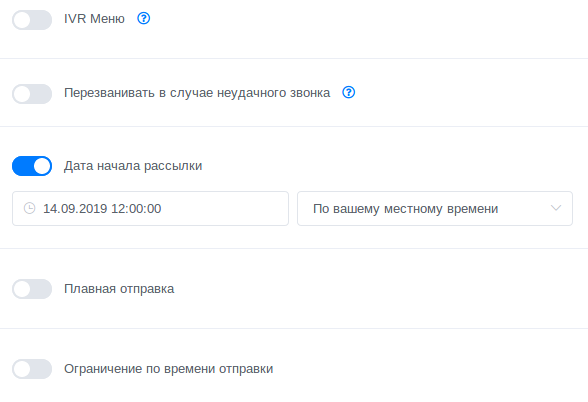This screenshot has height=402, width=588.
Task: Click the Плавная отправка label
Action: click(119, 289)
